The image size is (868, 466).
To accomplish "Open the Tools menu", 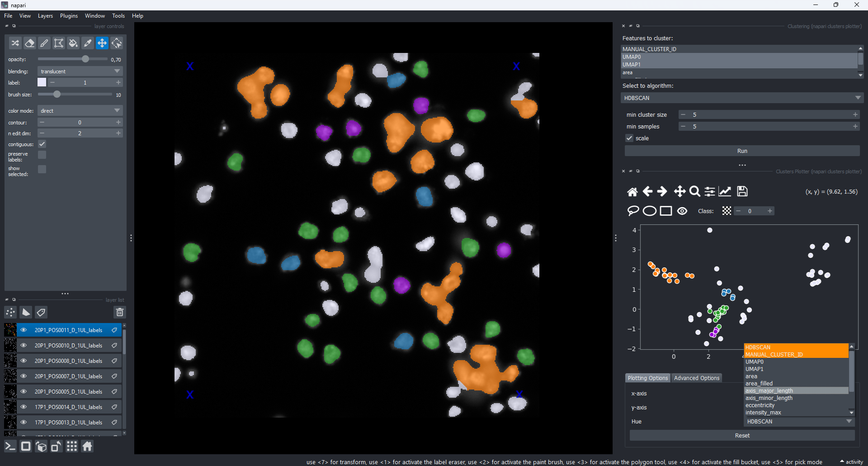I will pyautogui.click(x=118, y=16).
